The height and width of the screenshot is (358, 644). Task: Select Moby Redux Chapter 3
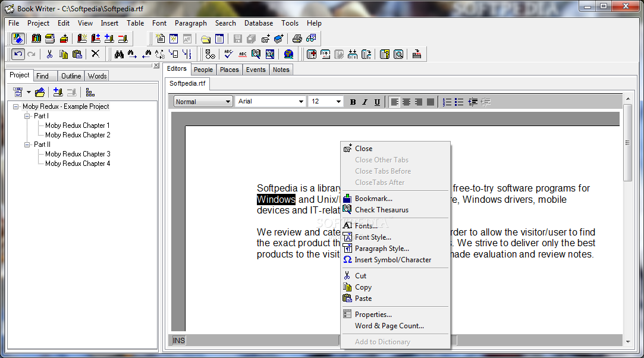[x=78, y=154]
